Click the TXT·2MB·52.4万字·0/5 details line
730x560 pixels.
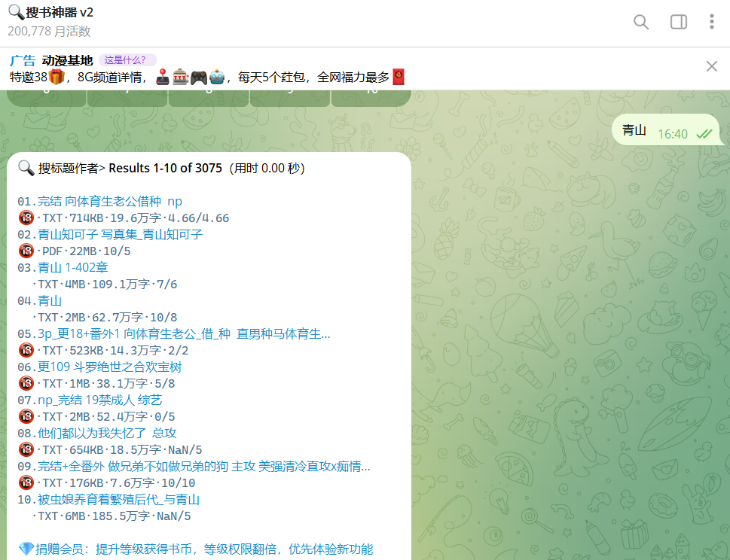106,417
